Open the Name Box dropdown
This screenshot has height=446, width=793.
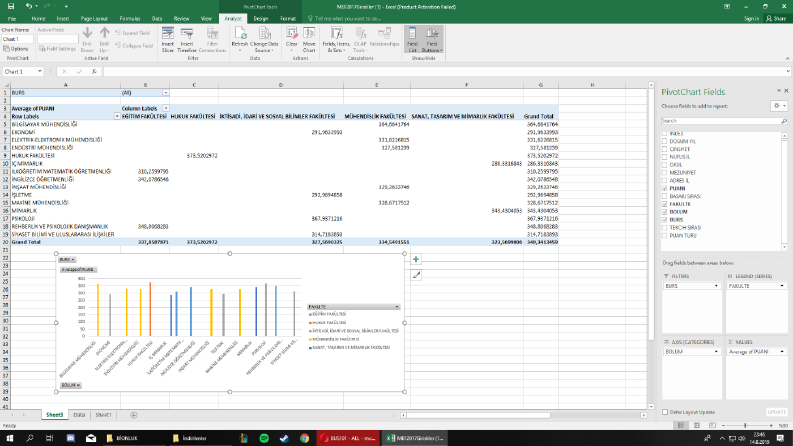point(39,72)
